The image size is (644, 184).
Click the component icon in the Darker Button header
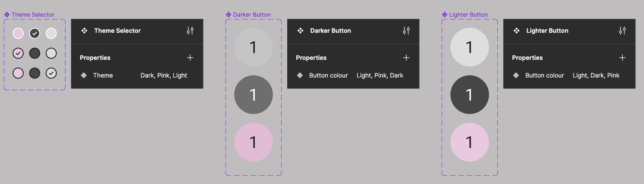click(x=300, y=31)
